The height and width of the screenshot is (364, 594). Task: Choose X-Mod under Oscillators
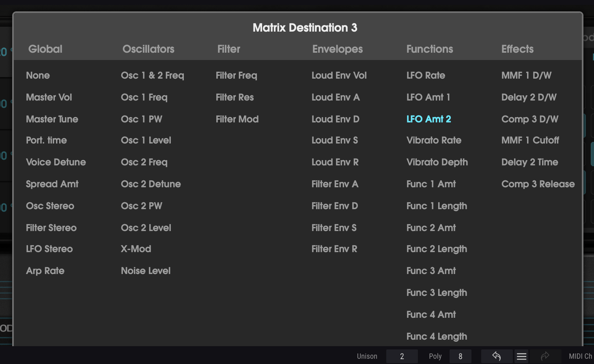(x=136, y=248)
